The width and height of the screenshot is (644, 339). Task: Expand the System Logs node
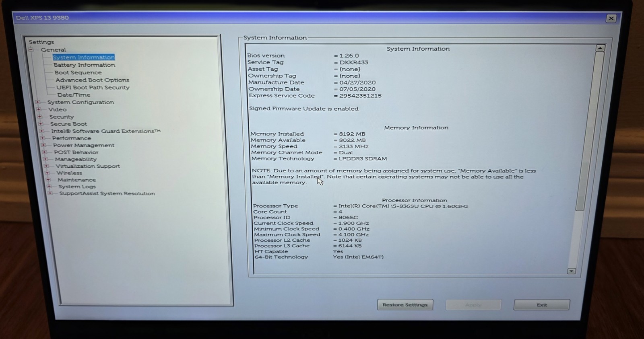pyautogui.click(x=49, y=187)
